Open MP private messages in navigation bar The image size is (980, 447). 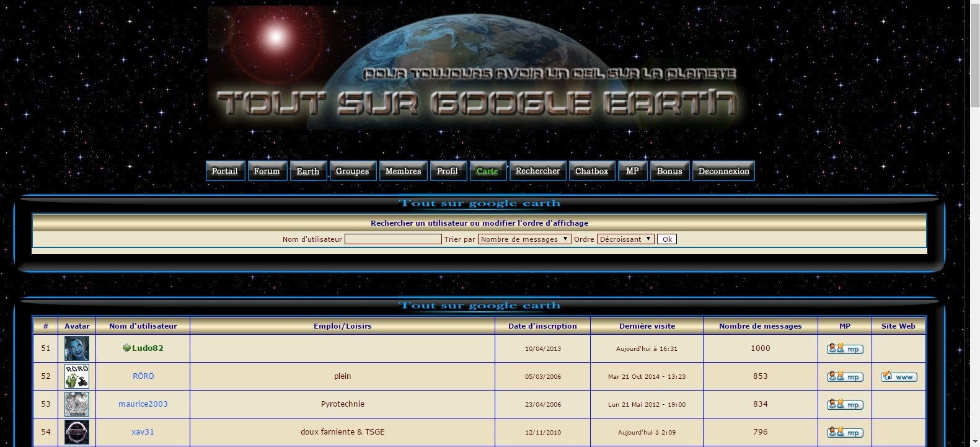pos(632,171)
